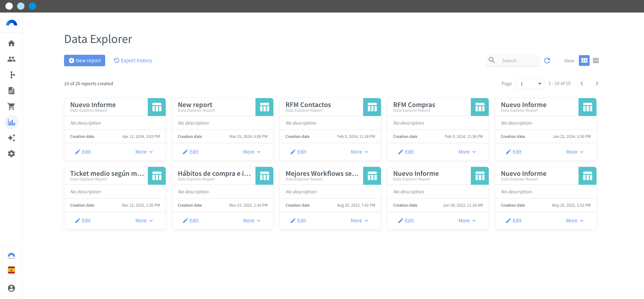Open Export history link
The width and height of the screenshot is (644, 299).
133,61
